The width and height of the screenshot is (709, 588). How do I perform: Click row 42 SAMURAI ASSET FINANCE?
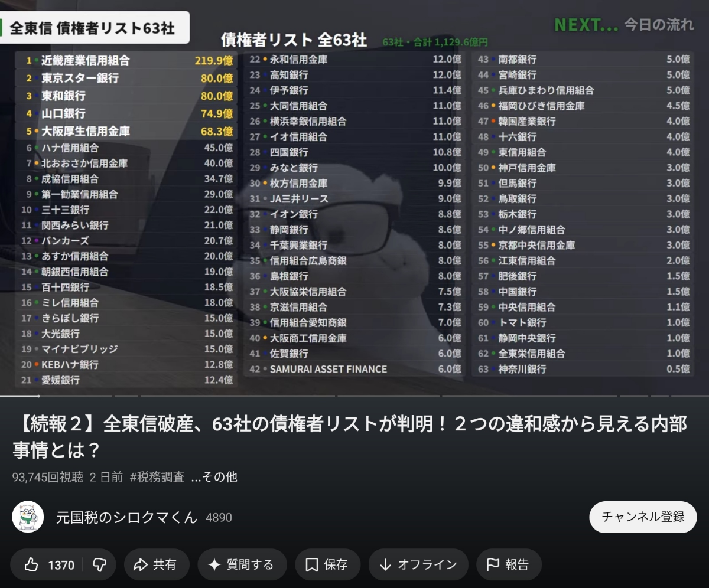(x=354, y=369)
